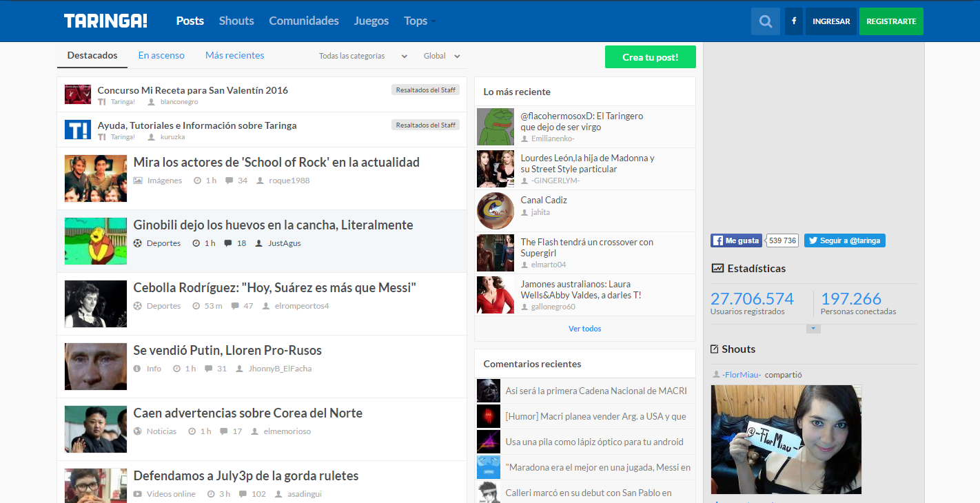
Task: Click the user icon next to JustAgus
Action: coord(259,243)
